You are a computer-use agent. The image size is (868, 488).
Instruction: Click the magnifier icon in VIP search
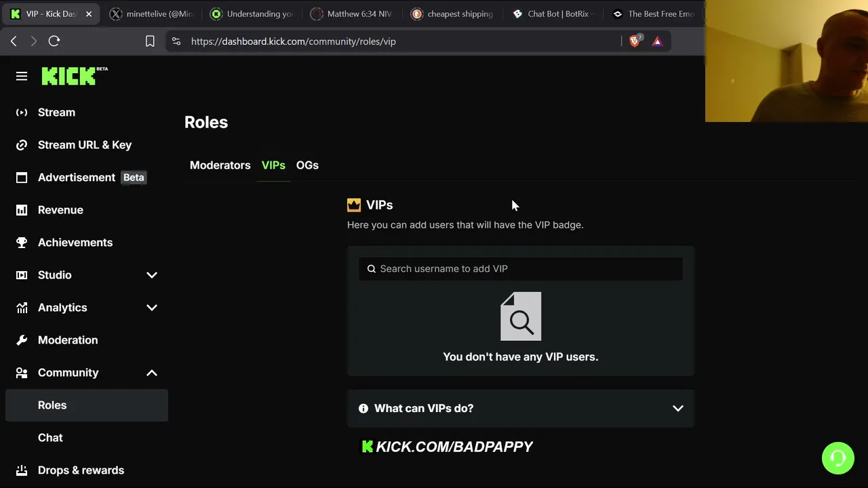click(x=371, y=269)
